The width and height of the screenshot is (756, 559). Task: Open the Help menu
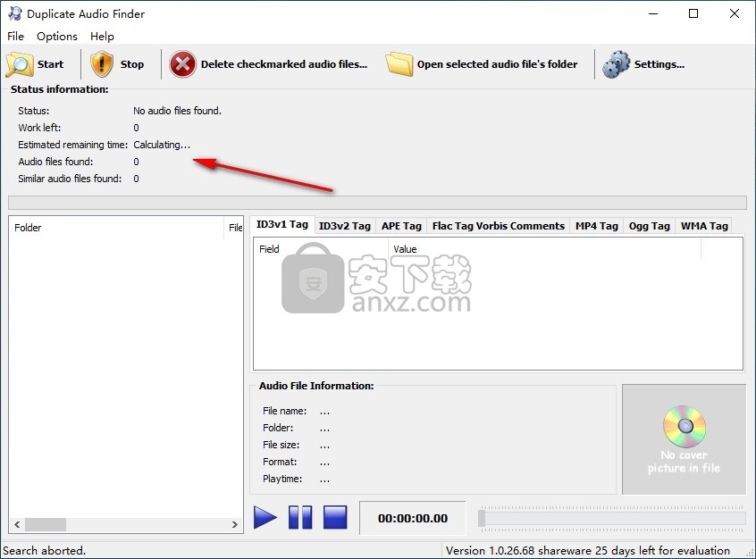point(102,36)
